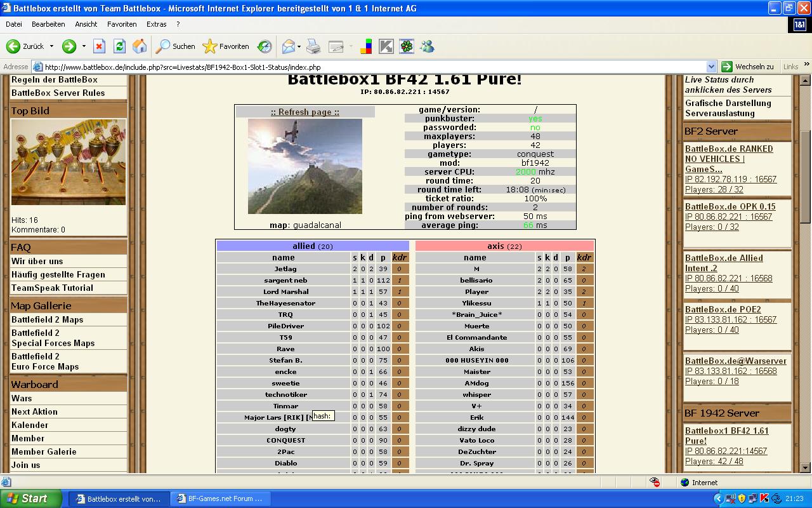Open the address bar URL dropdown
This screenshot has width=812, height=508.
[x=711, y=67]
